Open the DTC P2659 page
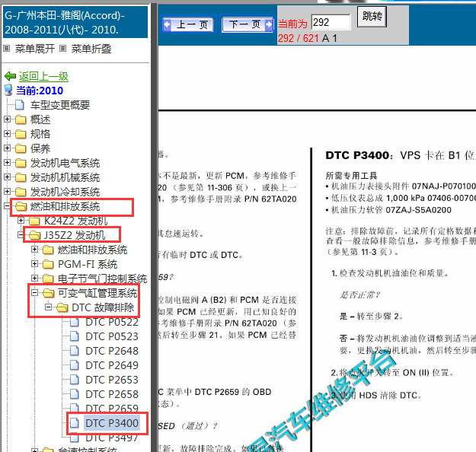 [112, 409]
